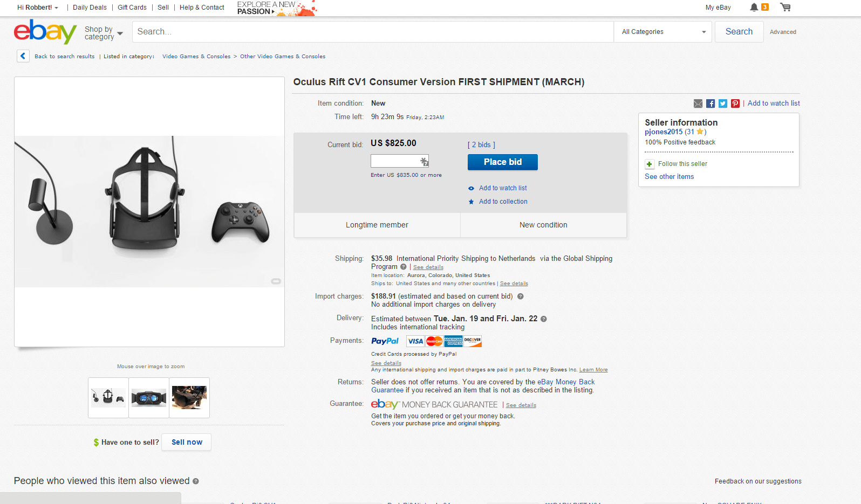Toggle Add to collection star link
Image resolution: width=861 pixels, height=504 pixels.
(503, 202)
